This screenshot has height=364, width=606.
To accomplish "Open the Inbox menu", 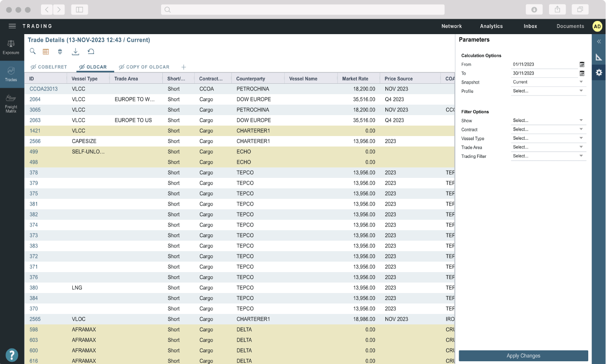I will click(x=530, y=26).
